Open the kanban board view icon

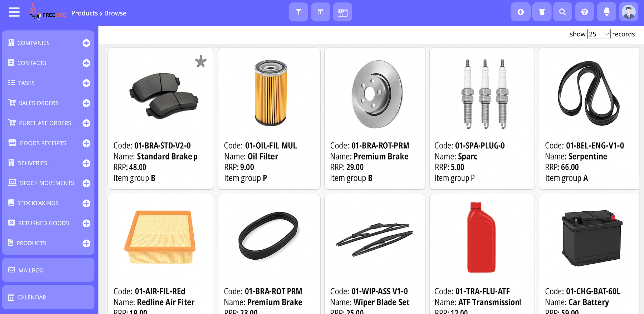click(342, 12)
